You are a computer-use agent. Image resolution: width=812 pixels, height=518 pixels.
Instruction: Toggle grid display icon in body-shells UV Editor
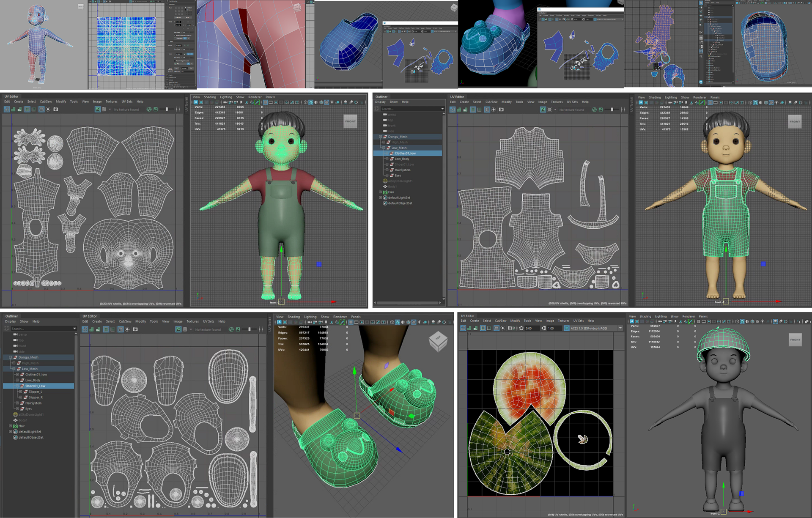41,109
